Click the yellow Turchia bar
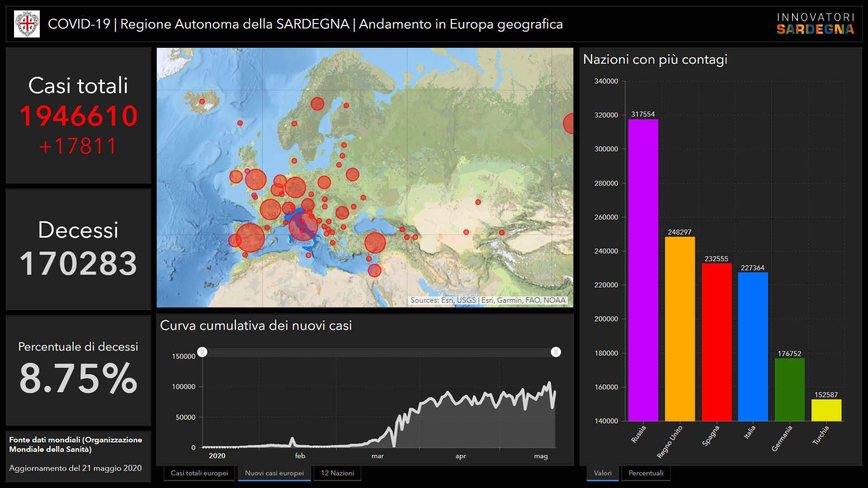868x488 pixels. [826, 410]
